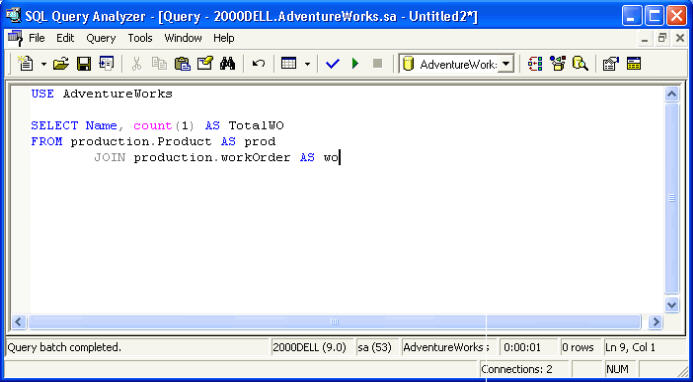Click the Undo arrow icon
Screen dimensions: 693x382
pos(259,64)
